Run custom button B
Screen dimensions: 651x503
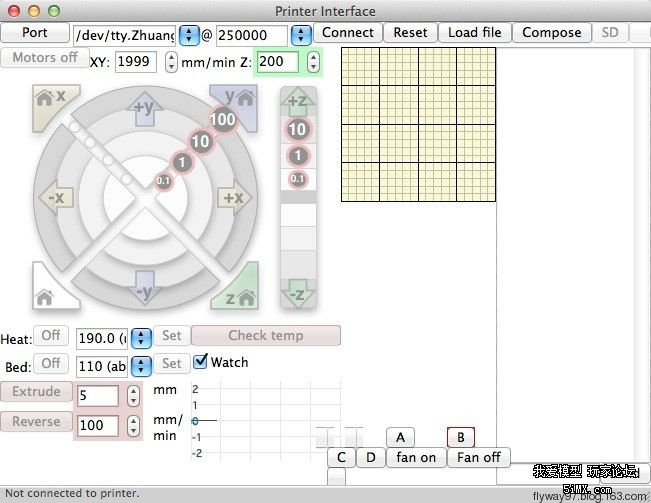(x=460, y=437)
